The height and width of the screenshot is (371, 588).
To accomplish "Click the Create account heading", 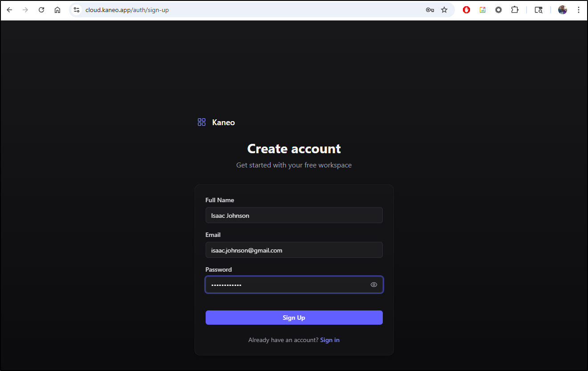I will (294, 149).
